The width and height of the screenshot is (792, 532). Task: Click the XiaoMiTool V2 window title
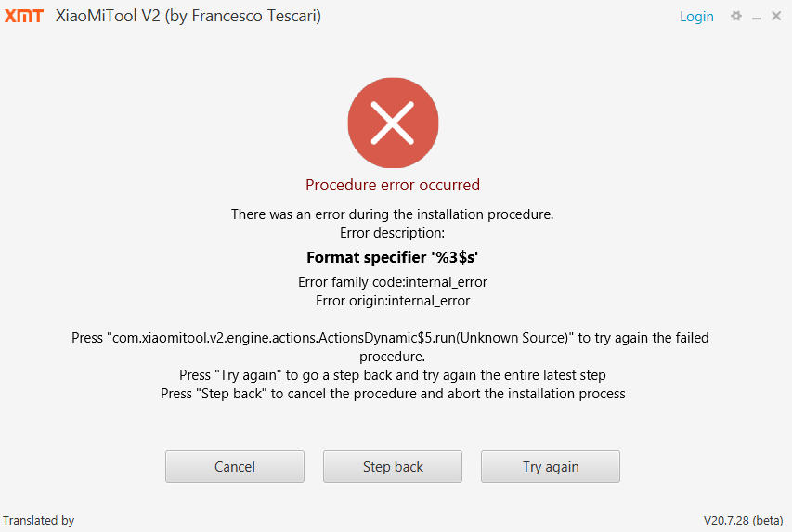click(188, 17)
